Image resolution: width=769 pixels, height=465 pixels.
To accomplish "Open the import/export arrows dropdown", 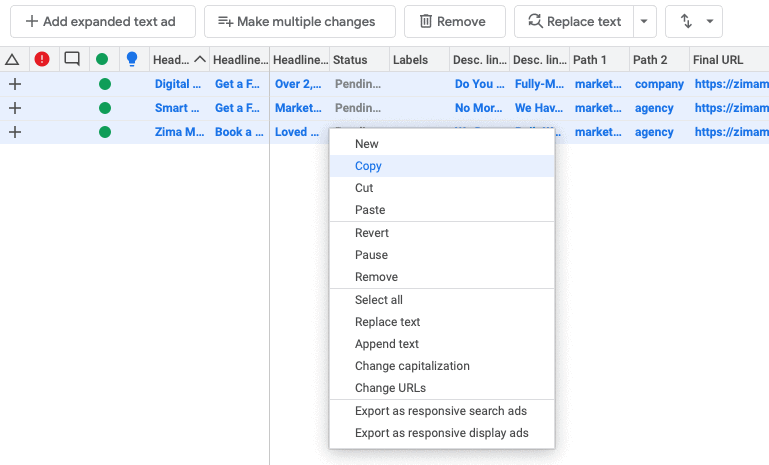I will (x=694, y=21).
